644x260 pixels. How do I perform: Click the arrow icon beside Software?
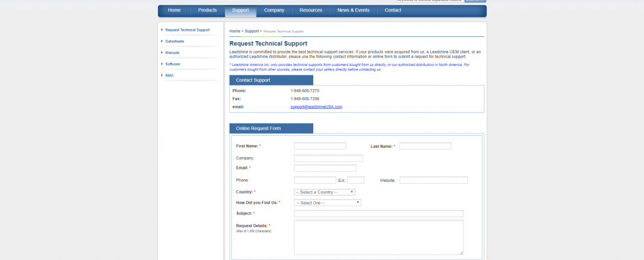tap(162, 64)
